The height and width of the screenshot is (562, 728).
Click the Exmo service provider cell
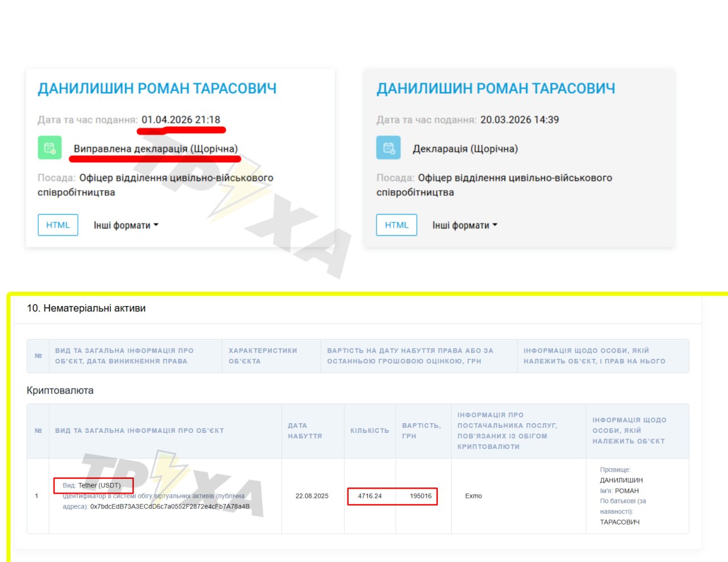click(x=473, y=496)
